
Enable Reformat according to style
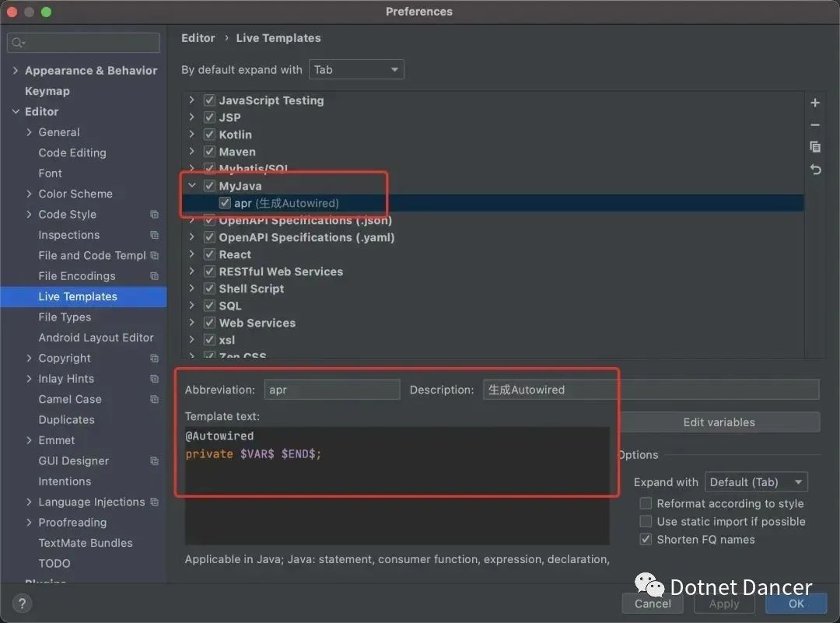[646, 503]
